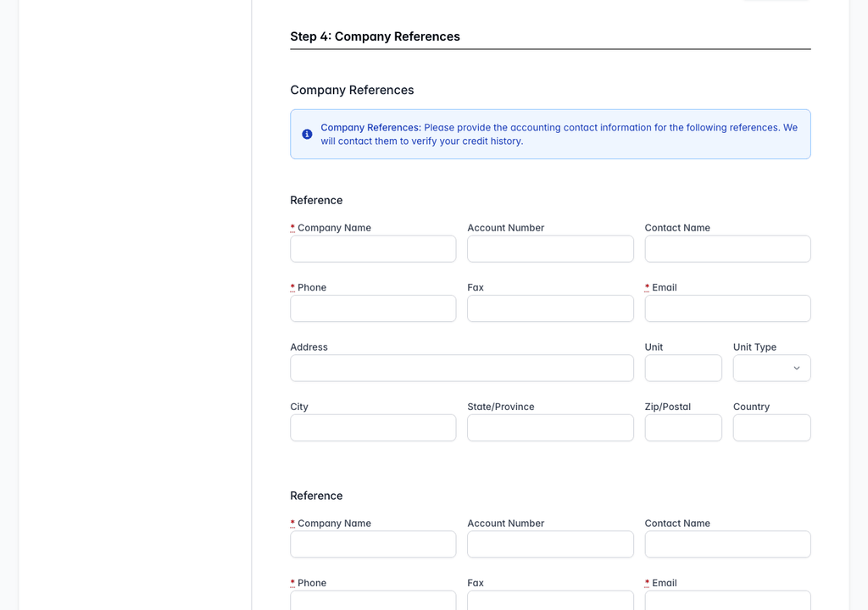Image resolution: width=868 pixels, height=610 pixels.
Task: Click the second reference's Email field
Action: click(727, 601)
